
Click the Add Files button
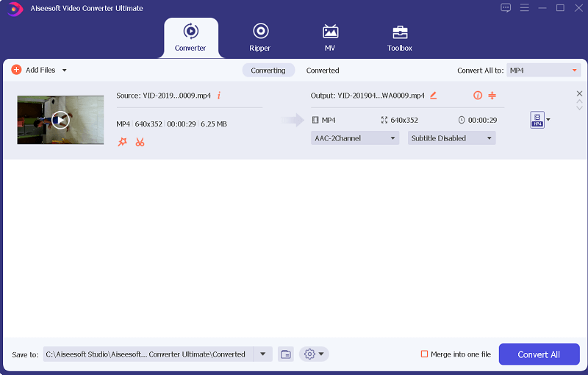coord(34,71)
